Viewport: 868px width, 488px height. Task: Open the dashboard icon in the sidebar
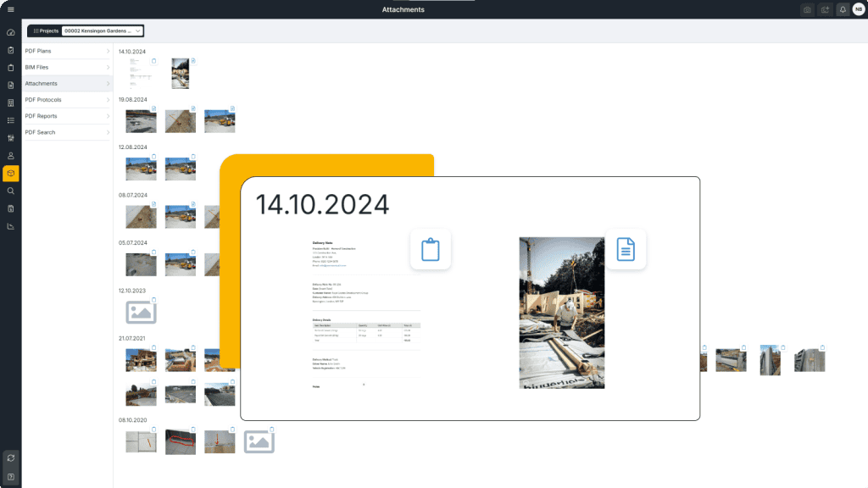point(10,32)
